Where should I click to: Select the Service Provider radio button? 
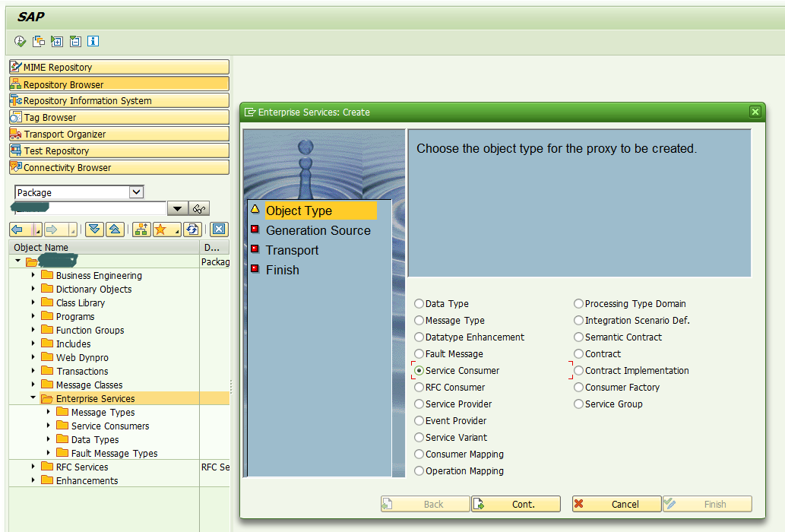418,404
